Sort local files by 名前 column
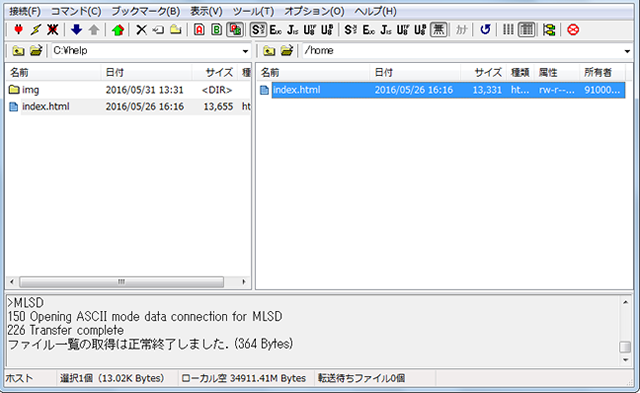 tap(53, 72)
